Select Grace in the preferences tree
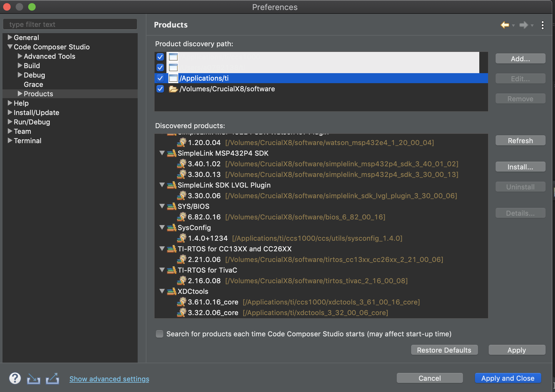 click(x=33, y=84)
